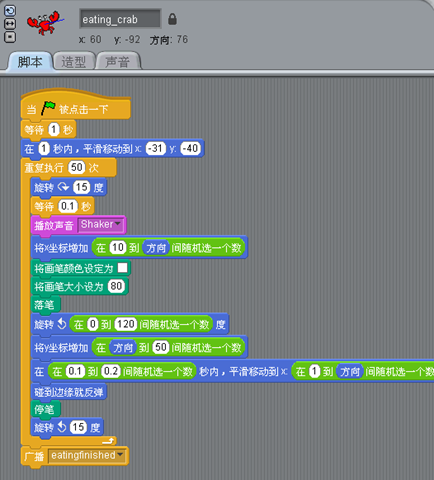Click the 将画笔大小设为 block label
434x480 pixels.
tap(69, 286)
